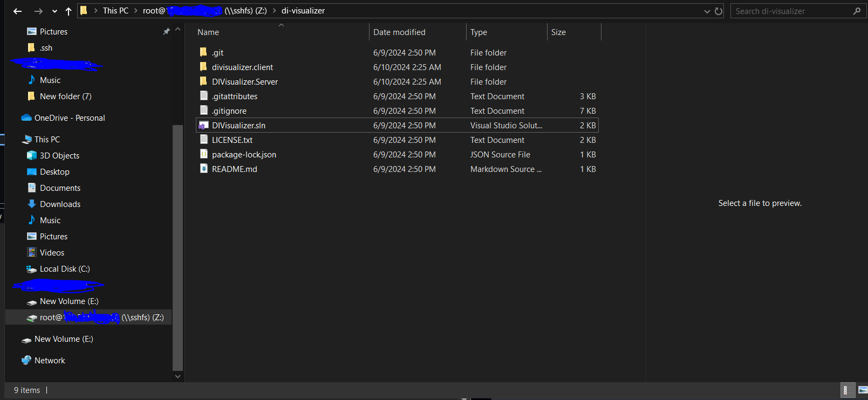This screenshot has width=868, height=400.
Task: Sort files by the Type column
Action: tap(479, 32)
